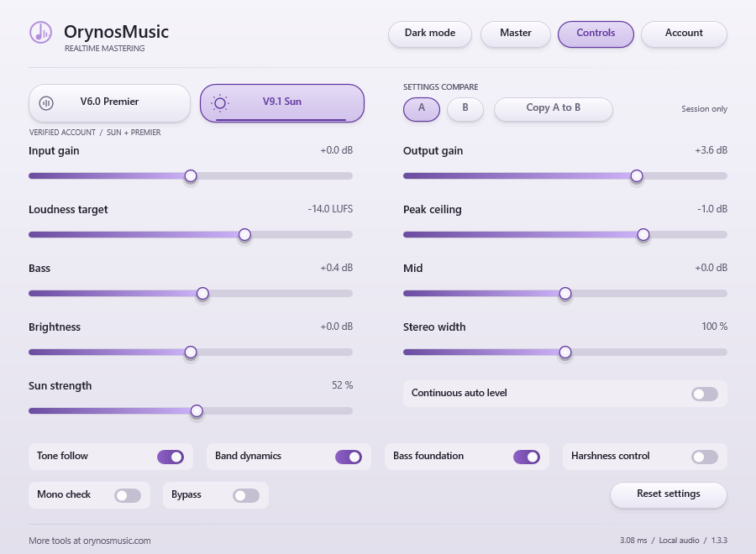This screenshot has width=756, height=554.
Task: Click the +0.4 dB bass value
Action: tap(337, 268)
